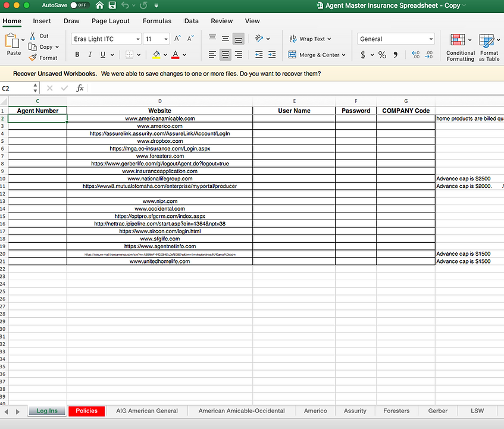Open the Draw ribbon tab
The height and width of the screenshot is (429, 504).
(71, 21)
